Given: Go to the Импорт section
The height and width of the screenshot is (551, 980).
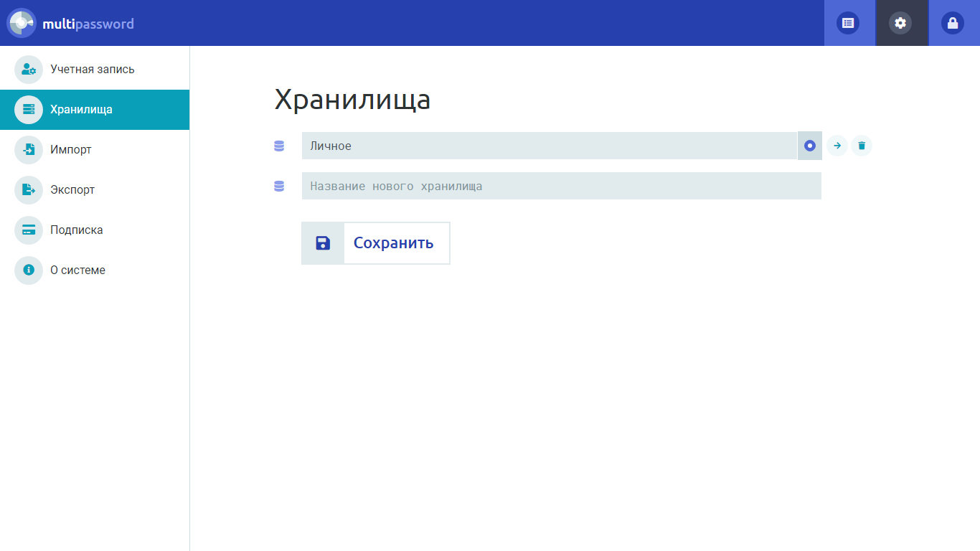Looking at the screenshot, I should pos(95,150).
